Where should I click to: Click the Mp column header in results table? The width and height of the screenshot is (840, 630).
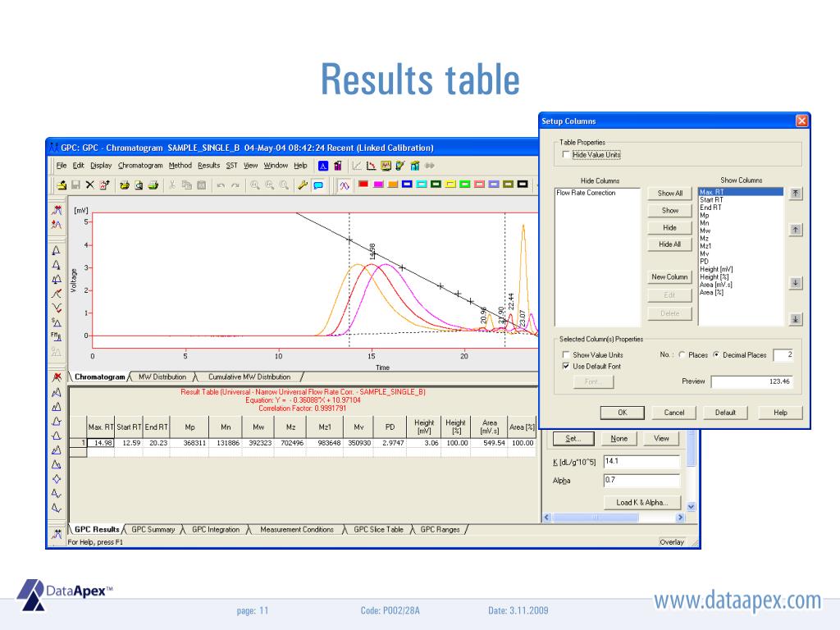(189, 427)
